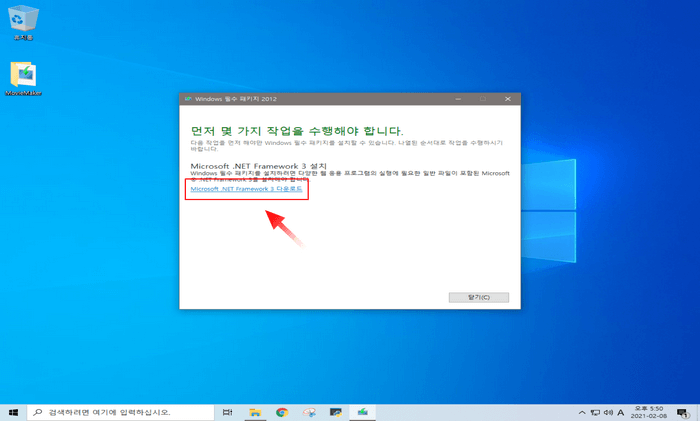The height and width of the screenshot is (421, 700).
Task: Open the volume control tray icon
Action: 608,413
